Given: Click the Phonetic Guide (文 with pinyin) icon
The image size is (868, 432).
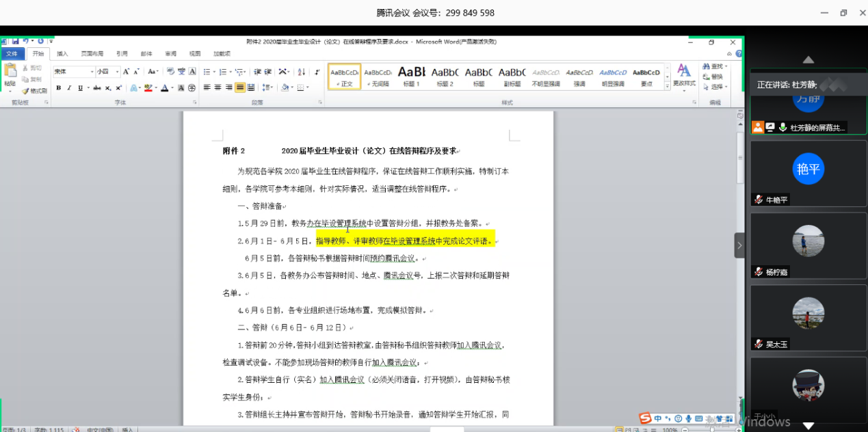Looking at the screenshot, I should point(181,72).
